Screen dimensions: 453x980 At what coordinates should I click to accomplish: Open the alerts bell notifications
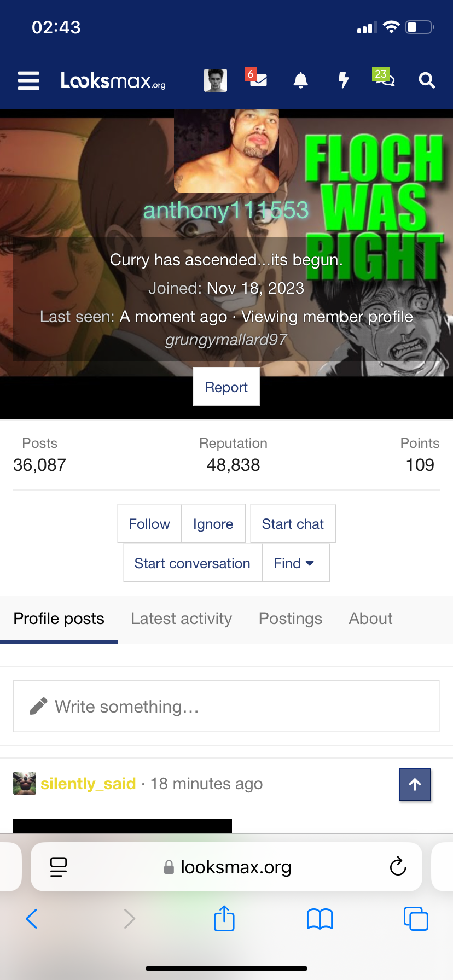300,81
